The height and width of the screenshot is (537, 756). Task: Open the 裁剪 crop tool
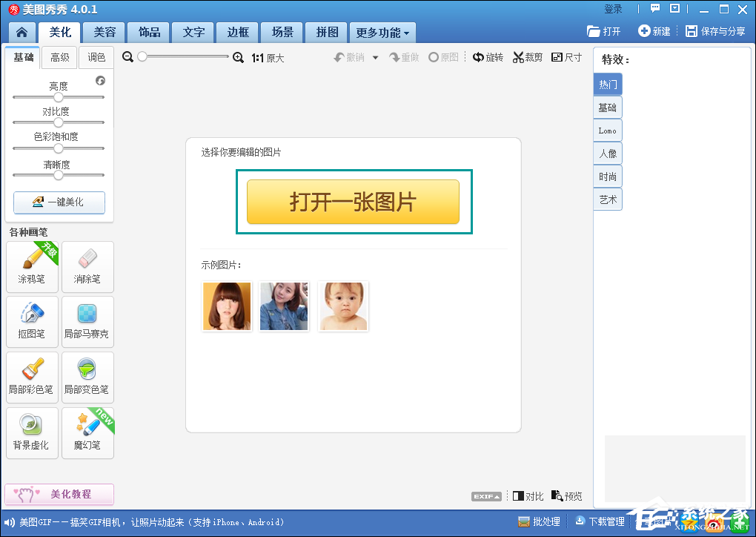click(528, 57)
